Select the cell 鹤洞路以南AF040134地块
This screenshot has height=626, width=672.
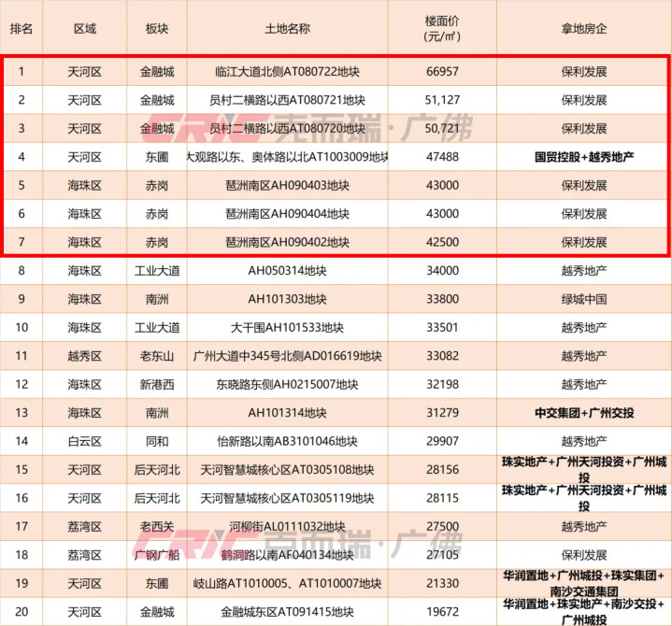click(x=287, y=555)
